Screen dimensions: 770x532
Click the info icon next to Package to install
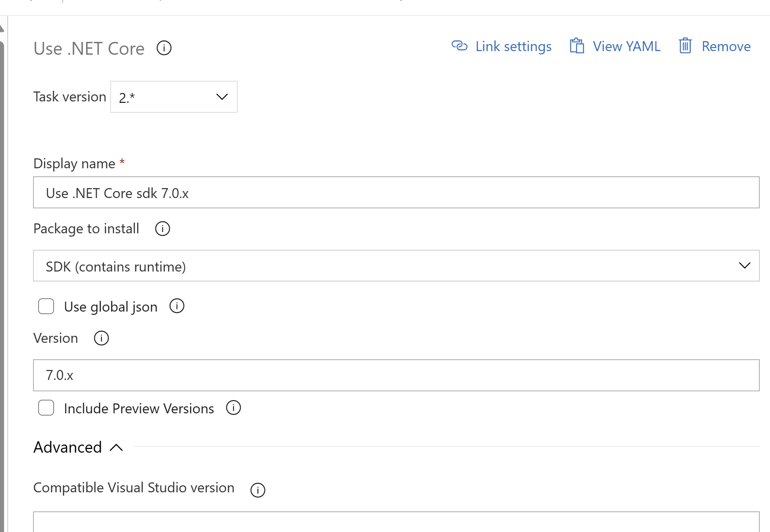[162, 229]
